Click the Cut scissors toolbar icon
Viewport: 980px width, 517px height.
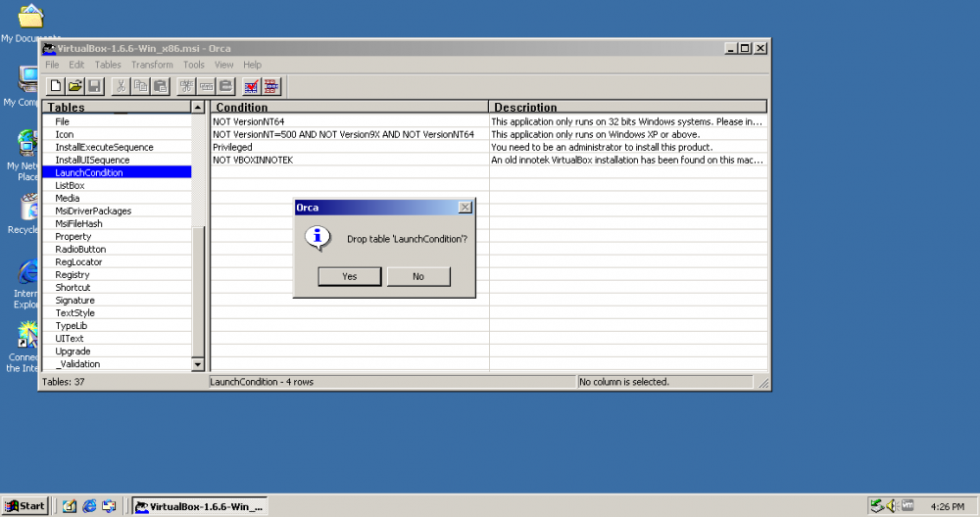(122, 86)
